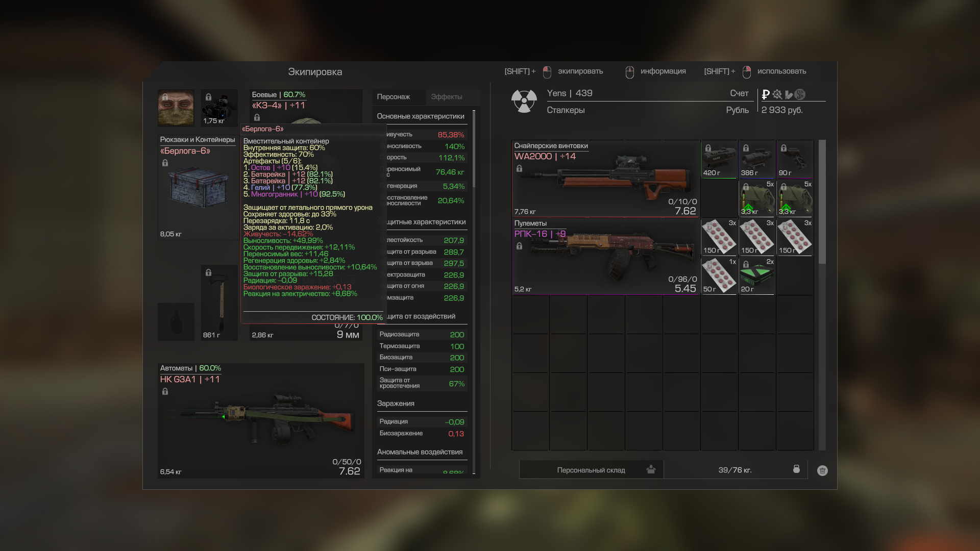Click the «КЗ-4» +11 combat suit label
This screenshot has height=551, width=980.
(279, 106)
